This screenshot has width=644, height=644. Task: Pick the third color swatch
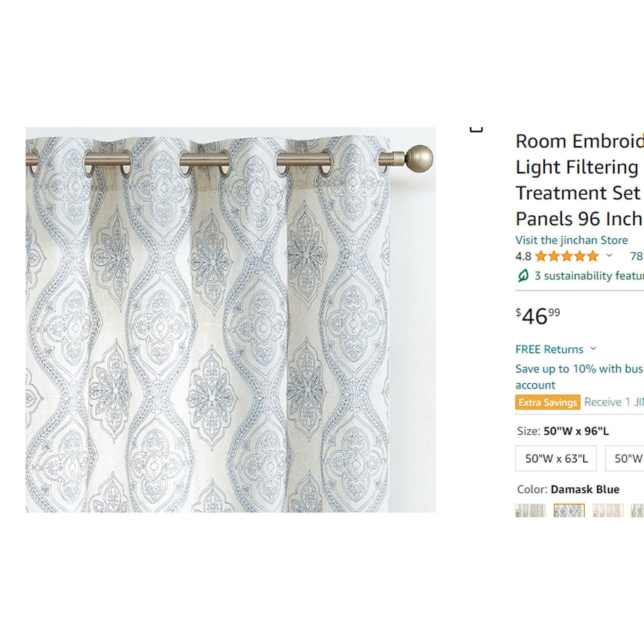click(608, 510)
